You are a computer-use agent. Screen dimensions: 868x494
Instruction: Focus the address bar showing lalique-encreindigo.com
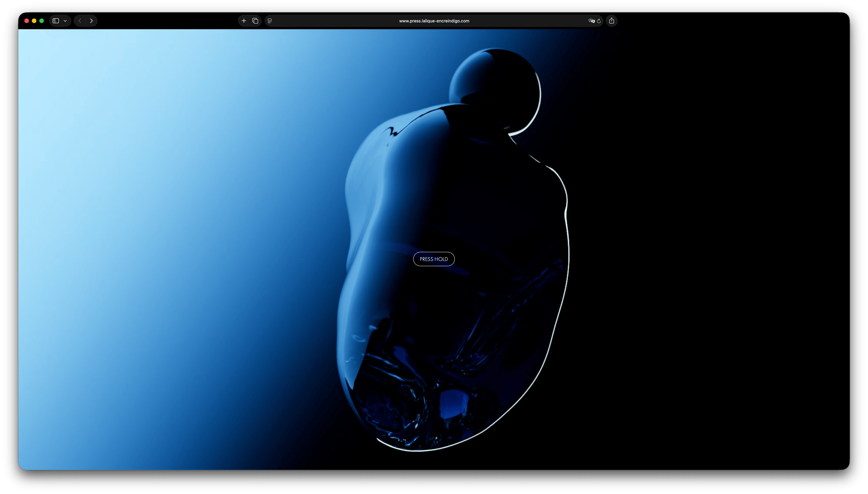(434, 21)
